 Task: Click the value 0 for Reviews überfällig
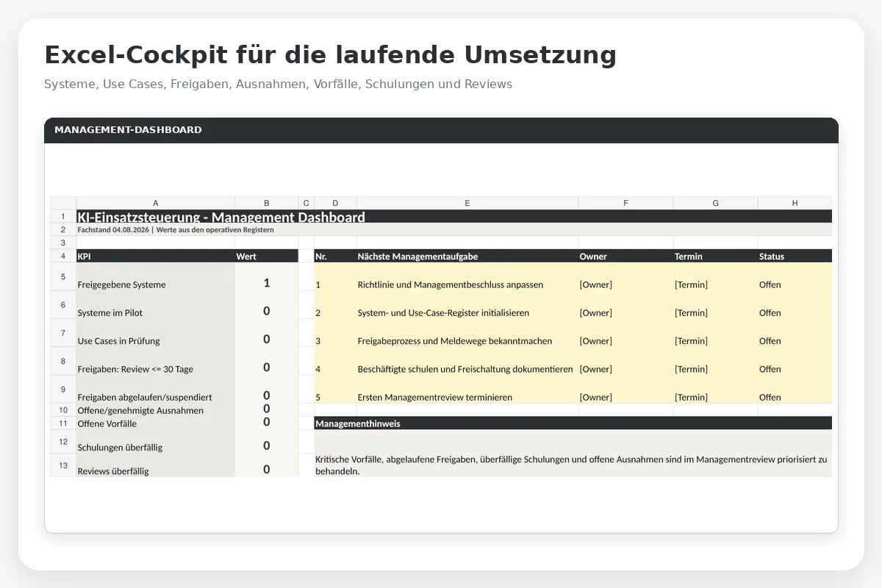[x=266, y=465]
